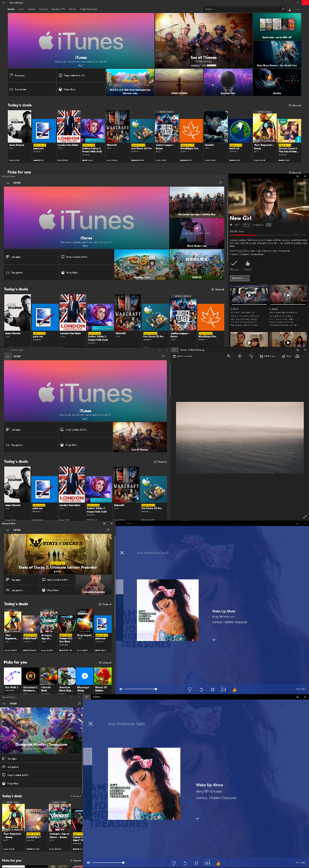The image size is (309, 868).
Task: Open the Book sale up to 80% off tile
Action: pos(277,26)
